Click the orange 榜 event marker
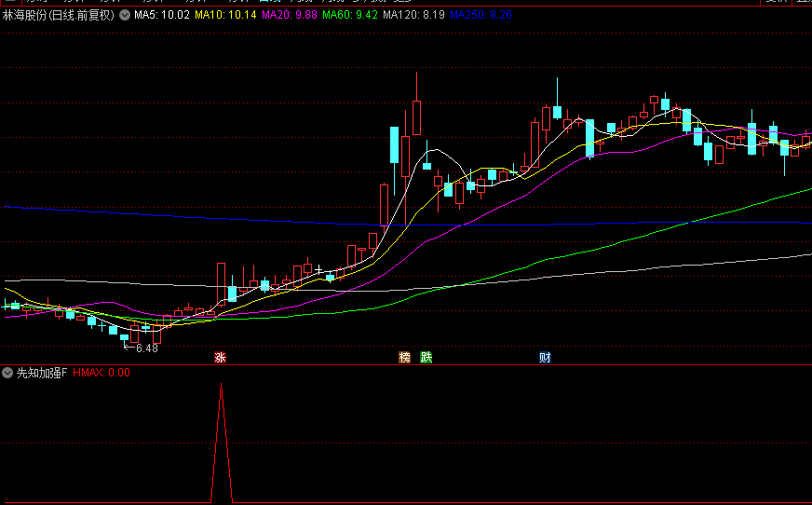 [x=404, y=358]
